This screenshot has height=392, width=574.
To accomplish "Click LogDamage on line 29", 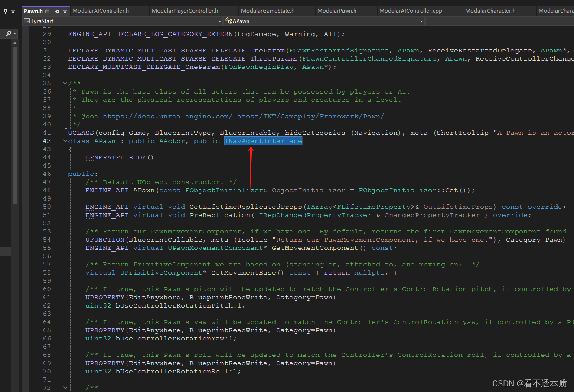I will coord(257,34).
